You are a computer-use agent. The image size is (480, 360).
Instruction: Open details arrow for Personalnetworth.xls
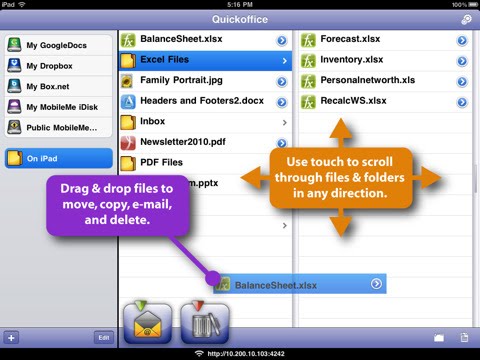click(462, 81)
